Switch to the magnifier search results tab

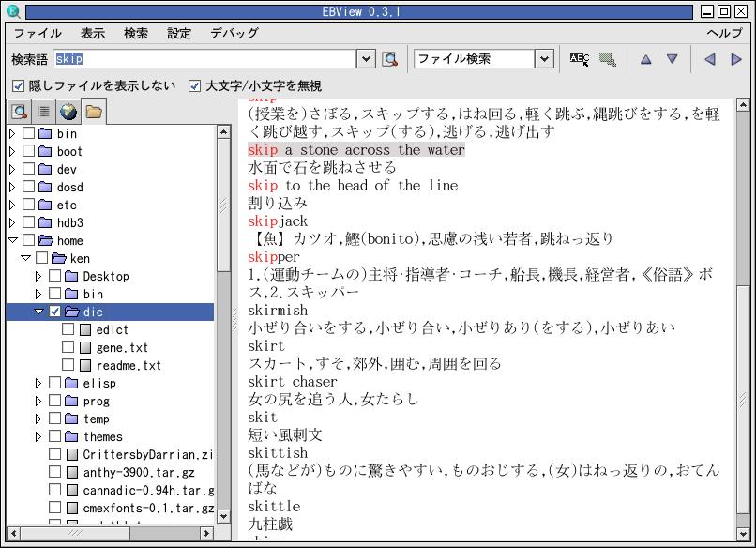tap(19, 113)
